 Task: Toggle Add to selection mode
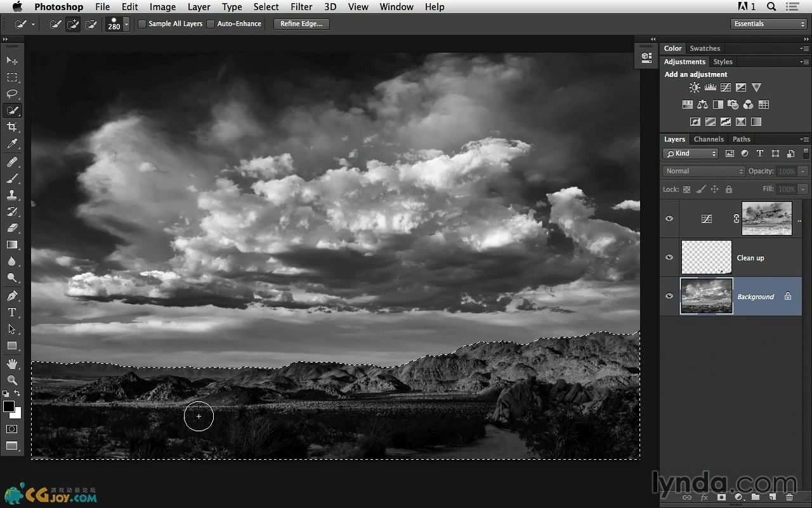coord(73,24)
